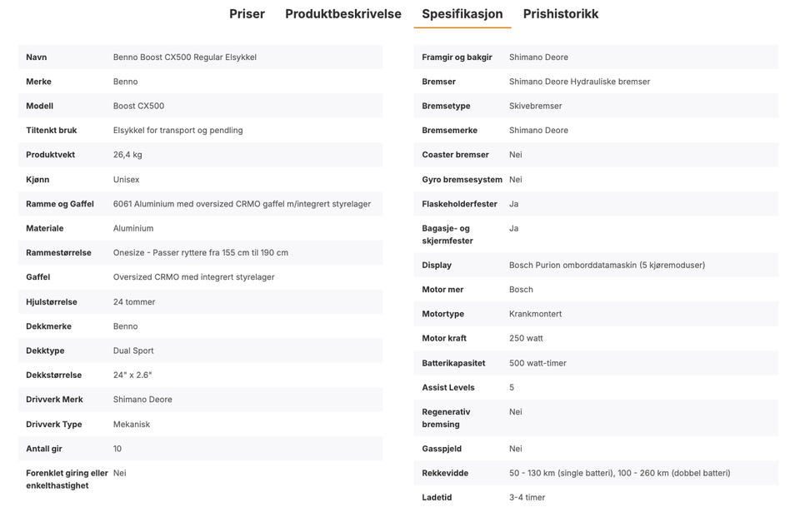Click the Batterikapasitet value 500 watt-timer
The height and width of the screenshot is (532, 800).
pyautogui.click(x=537, y=363)
